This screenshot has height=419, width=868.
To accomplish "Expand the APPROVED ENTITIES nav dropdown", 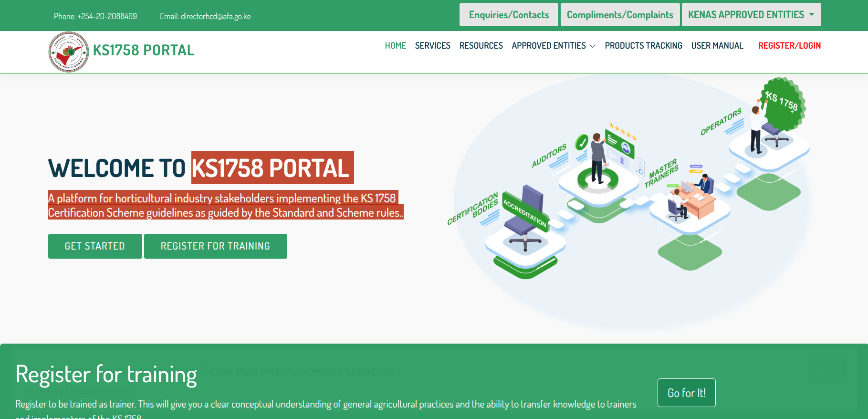I will 554,46.
